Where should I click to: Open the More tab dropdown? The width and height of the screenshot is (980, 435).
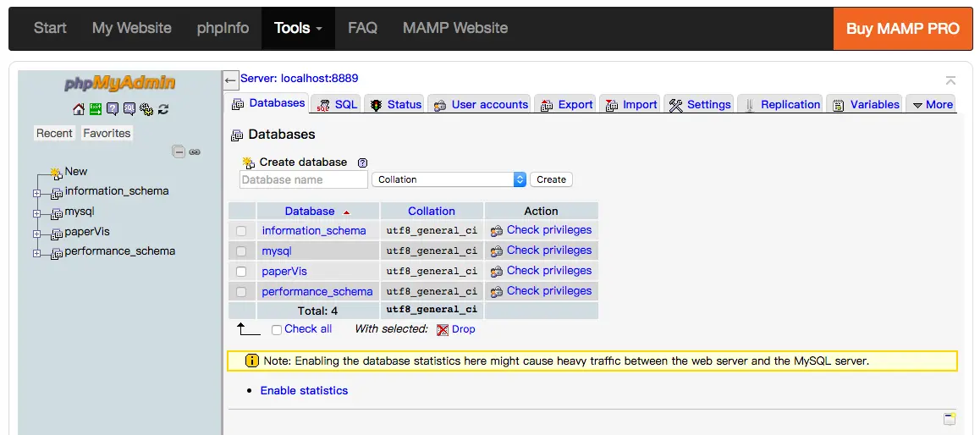(x=931, y=104)
